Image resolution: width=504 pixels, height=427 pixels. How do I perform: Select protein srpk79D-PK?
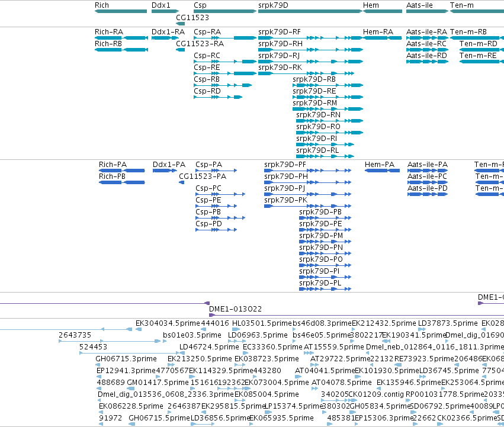pyautogui.click(x=285, y=200)
